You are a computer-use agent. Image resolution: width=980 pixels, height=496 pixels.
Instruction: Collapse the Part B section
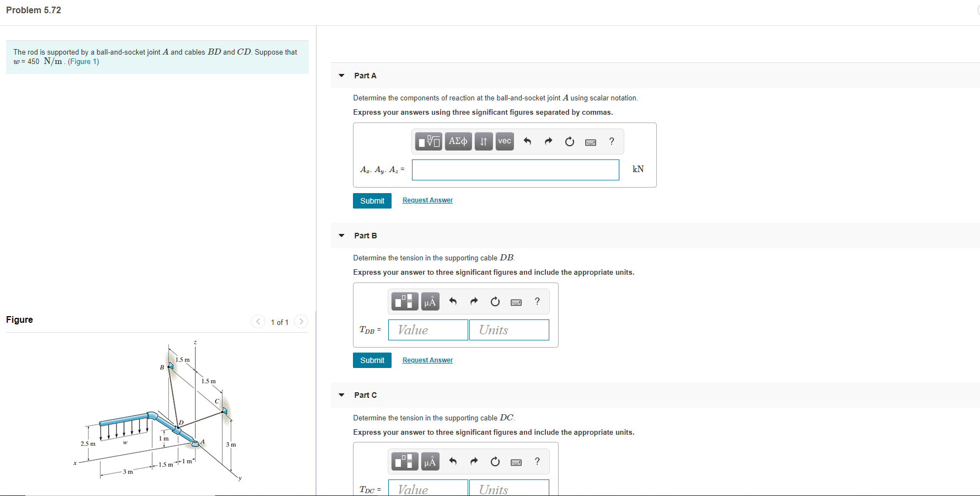click(x=341, y=236)
